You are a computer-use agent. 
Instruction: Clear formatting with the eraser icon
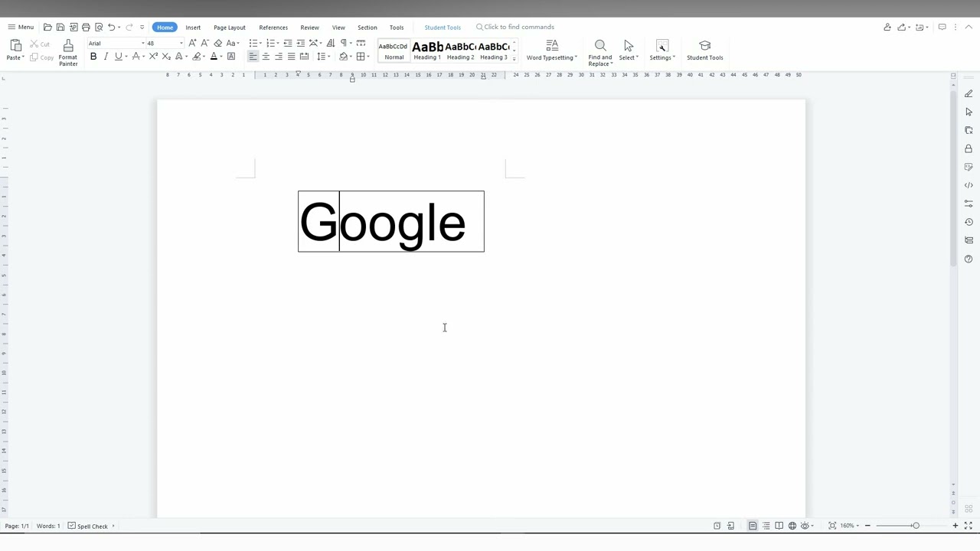[x=217, y=43]
